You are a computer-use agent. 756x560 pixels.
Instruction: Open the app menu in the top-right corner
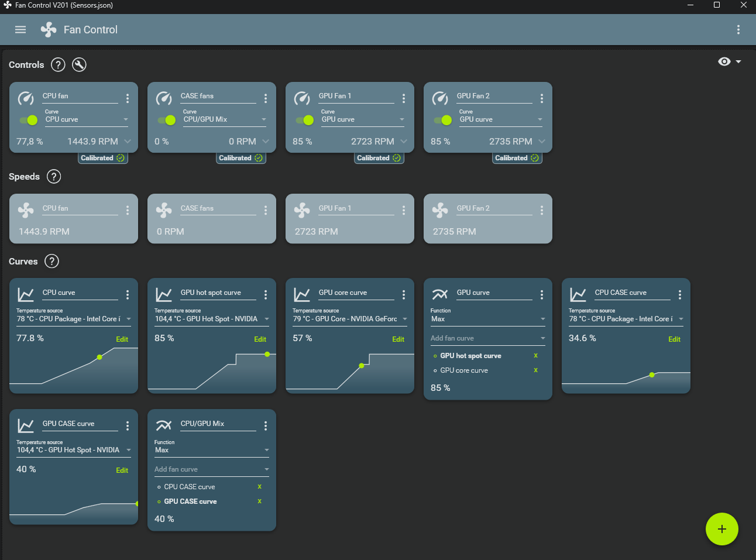coord(738,29)
